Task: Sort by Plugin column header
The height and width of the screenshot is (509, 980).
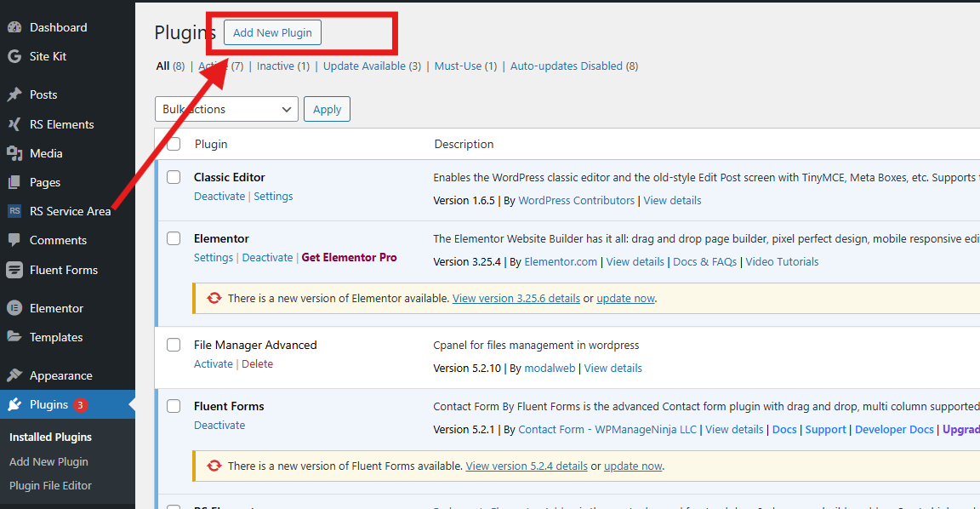Action: [x=211, y=145]
